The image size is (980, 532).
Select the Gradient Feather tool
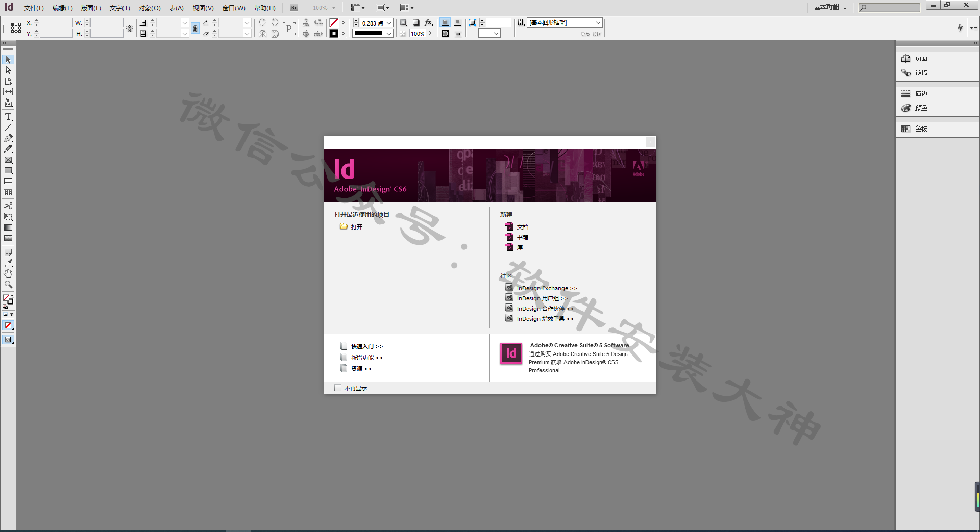[x=8, y=238]
